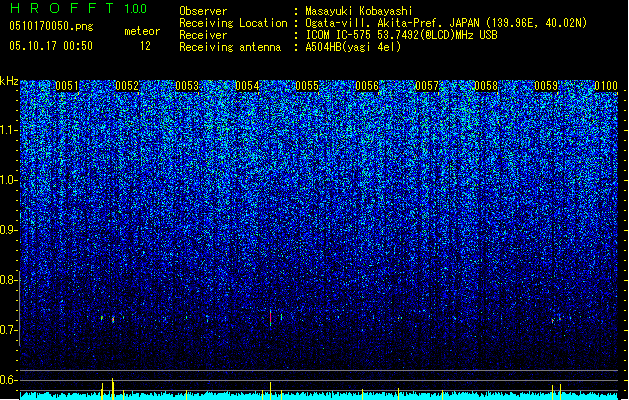Click the 0055 time marker
629x400 pixels.
tap(307, 86)
